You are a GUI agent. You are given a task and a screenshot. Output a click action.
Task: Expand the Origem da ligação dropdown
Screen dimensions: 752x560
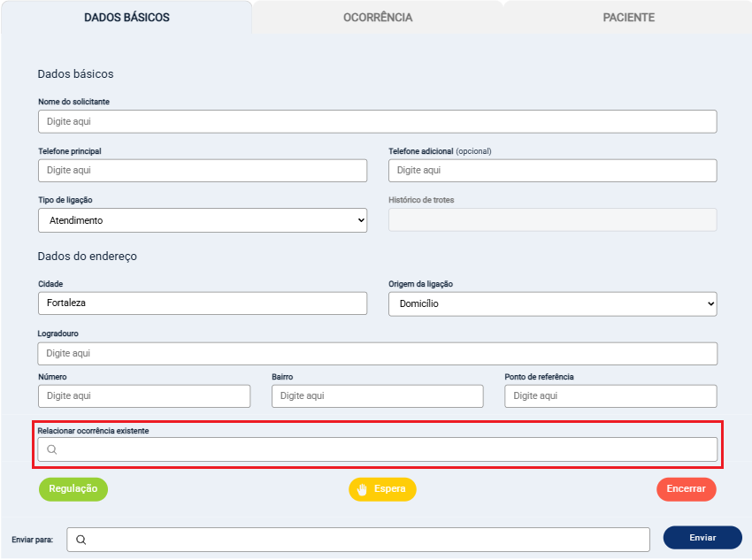point(552,303)
